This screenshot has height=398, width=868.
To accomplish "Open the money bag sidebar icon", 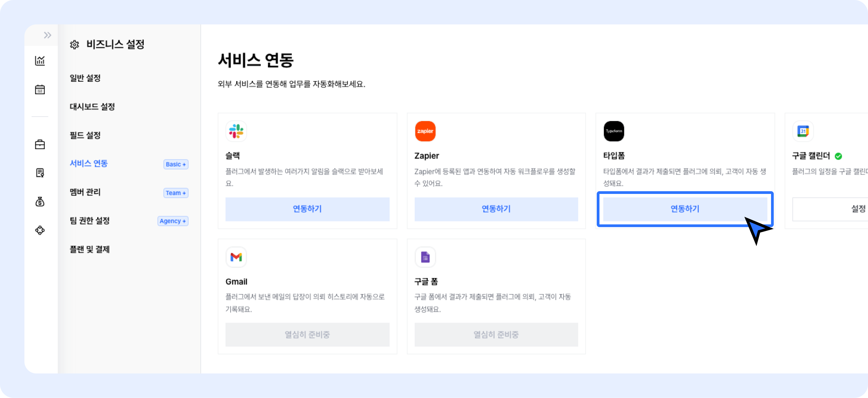I will tap(40, 202).
